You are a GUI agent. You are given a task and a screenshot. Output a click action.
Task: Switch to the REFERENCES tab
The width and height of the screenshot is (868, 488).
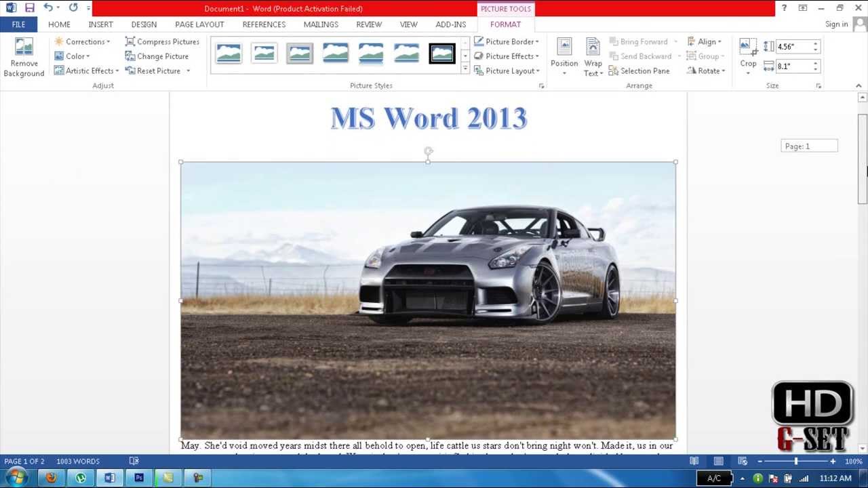coord(264,24)
